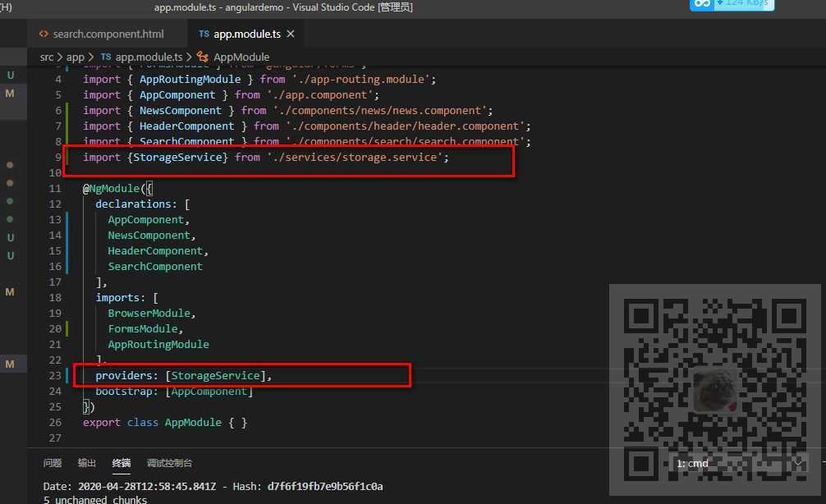Click the 'export' keyword on line 26
The image size is (826, 504).
pyautogui.click(x=102, y=423)
